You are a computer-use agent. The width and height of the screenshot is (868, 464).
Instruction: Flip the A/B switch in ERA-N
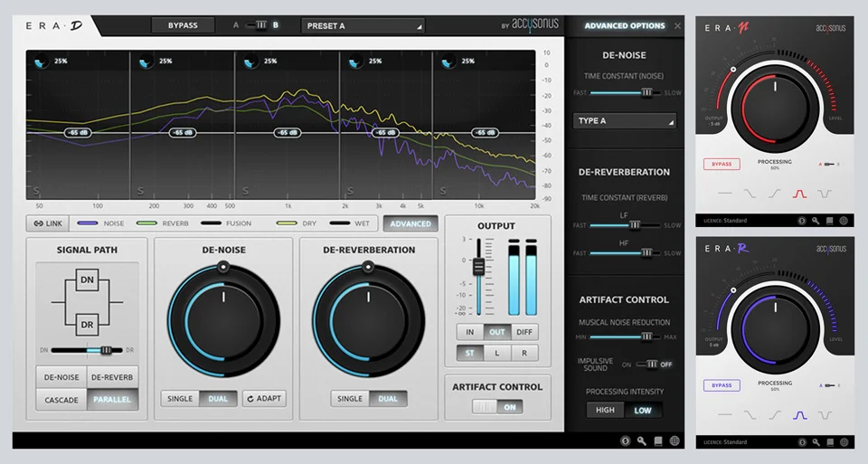(x=829, y=165)
